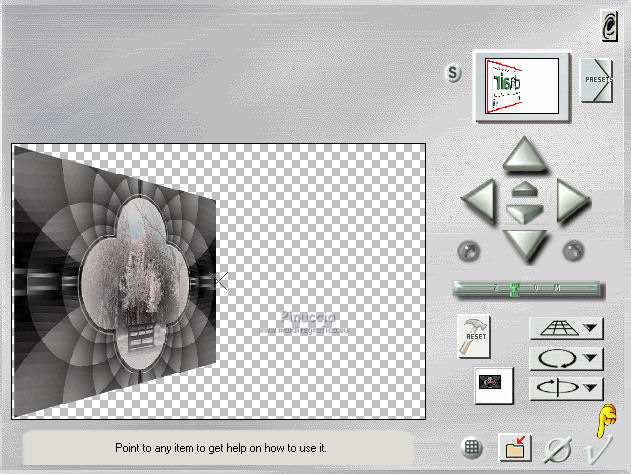Click the transformed image in preview
The image size is (631, 474).
tap(115, 282)
